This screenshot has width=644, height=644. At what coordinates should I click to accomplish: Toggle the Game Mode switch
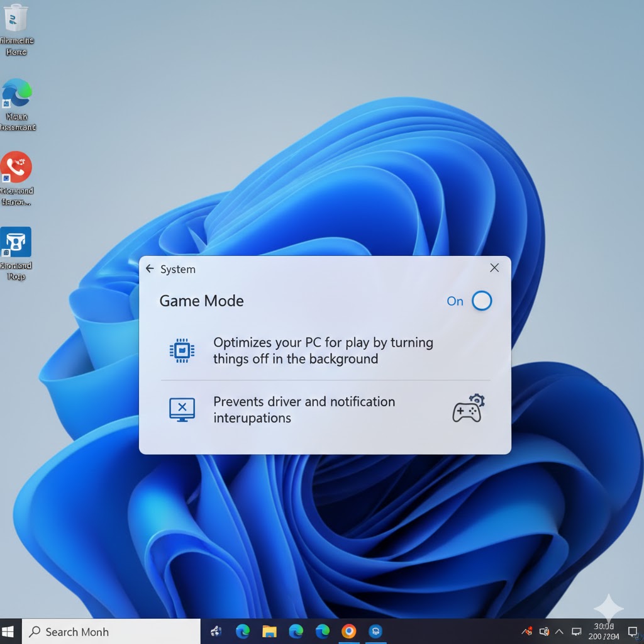[x=481, y=301]
